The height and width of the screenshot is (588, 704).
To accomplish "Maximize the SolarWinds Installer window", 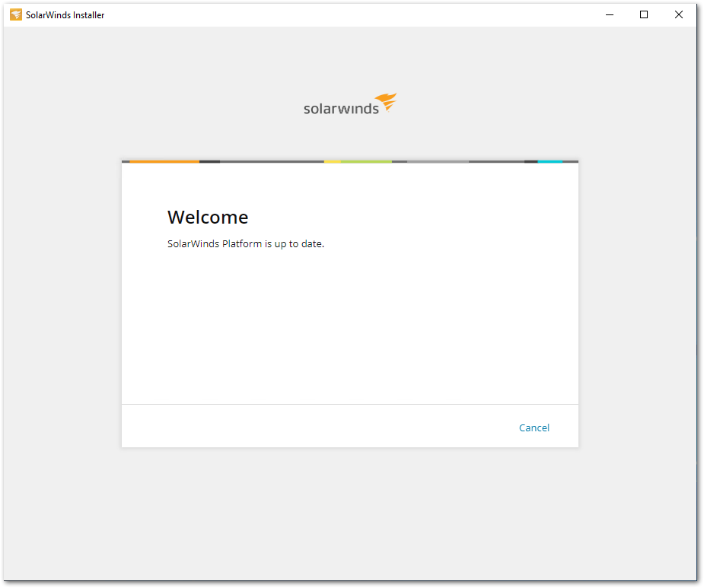I will pyautogui.click(x=644, y=14).
